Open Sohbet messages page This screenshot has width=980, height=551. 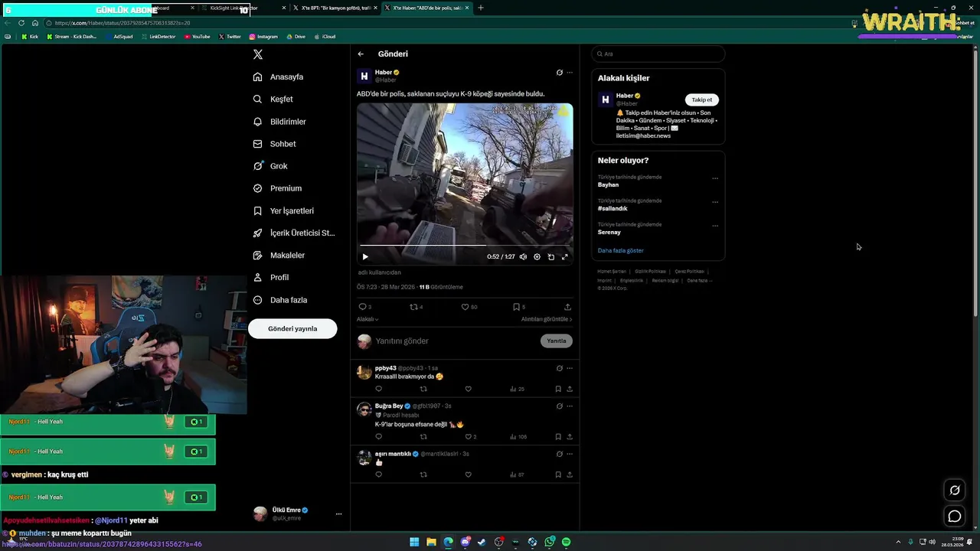[274, 144]
